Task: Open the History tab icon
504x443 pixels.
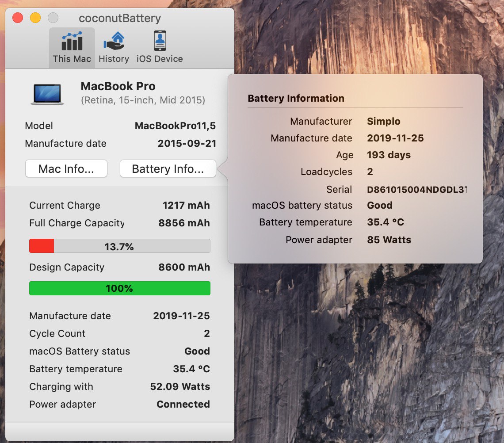Action: pyautogui.click(x=114, y=41)
